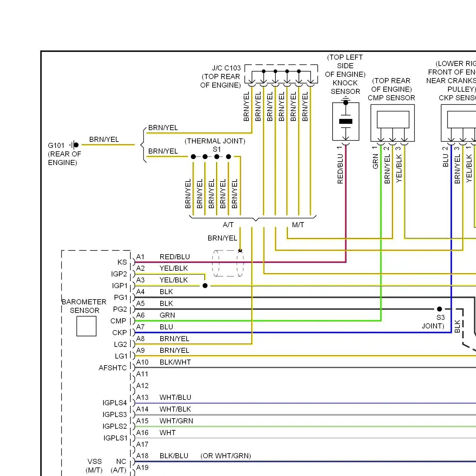Click pin label A6
The image size is (476, 476).
coord(140,315)
